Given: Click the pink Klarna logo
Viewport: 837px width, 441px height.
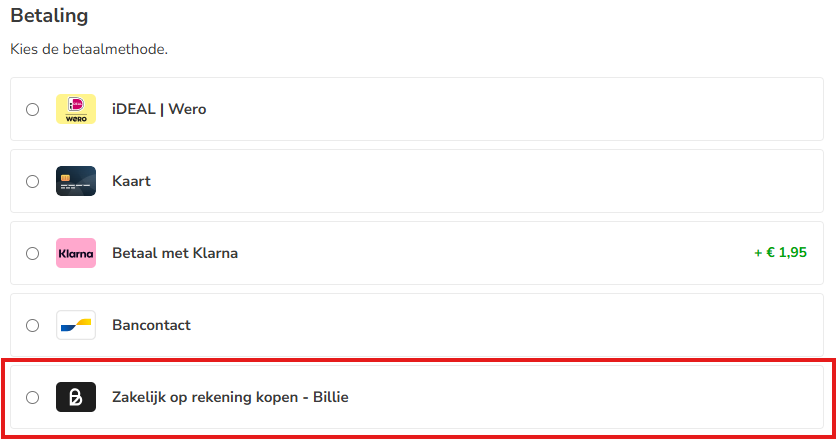Looking at the screenshot, I should 76,253.
